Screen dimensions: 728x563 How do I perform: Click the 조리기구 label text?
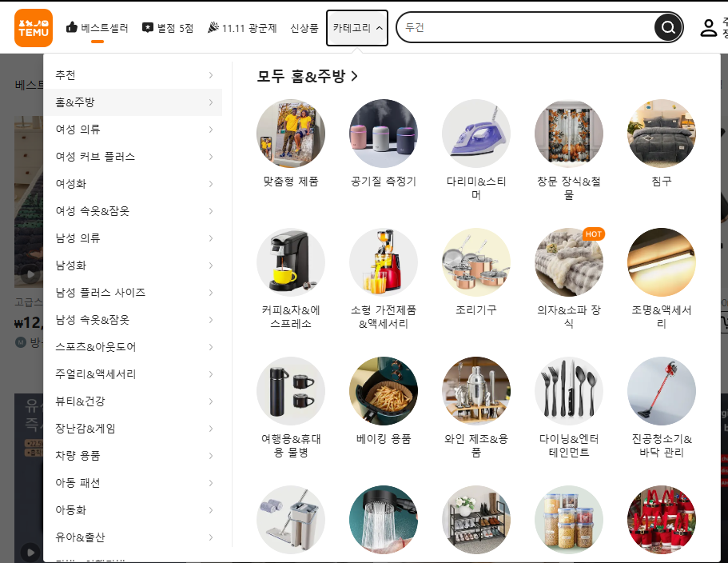coord(476,309)
